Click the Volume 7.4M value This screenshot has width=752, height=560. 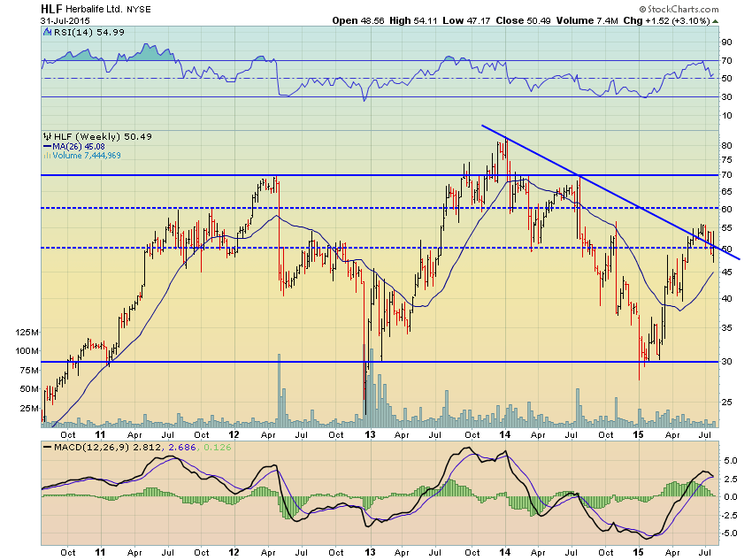click(587, 20)
